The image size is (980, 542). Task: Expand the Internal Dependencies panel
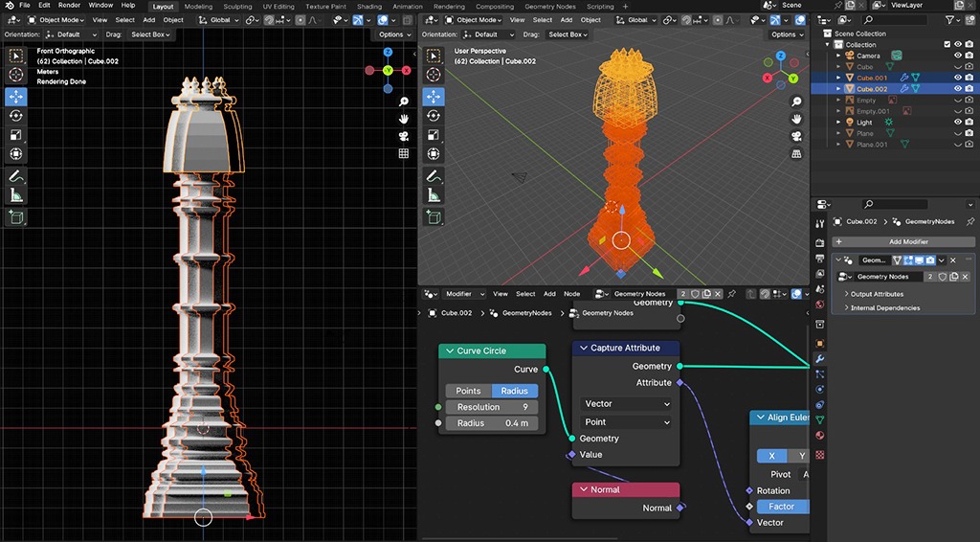884,307
